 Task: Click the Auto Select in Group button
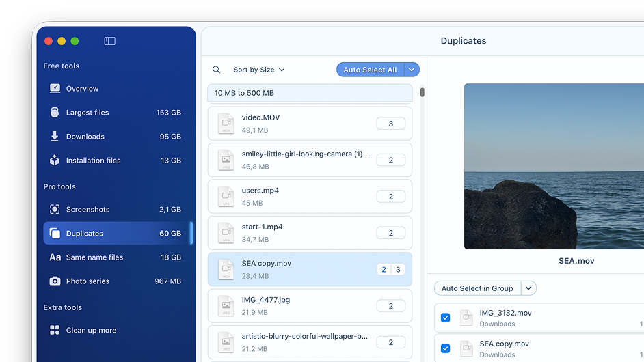click(x=477, y=288)
